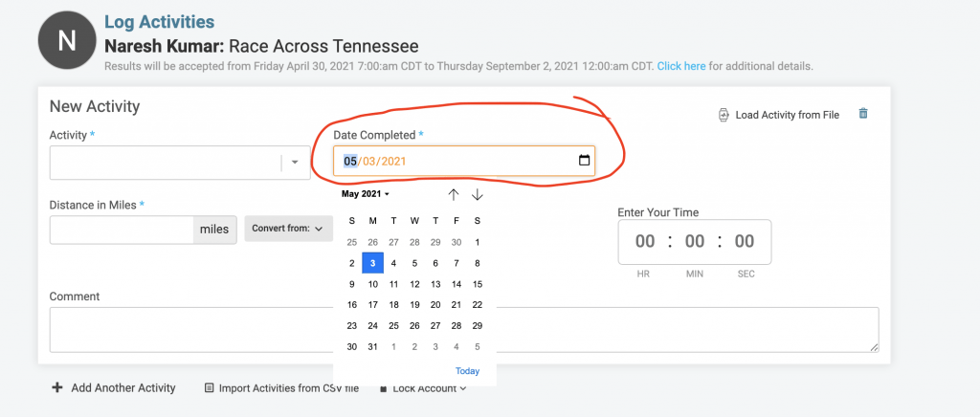The width and height of the screenshot is (980, 417).
Task: Open the Lock Account menu
Action: tap(423, 388)
